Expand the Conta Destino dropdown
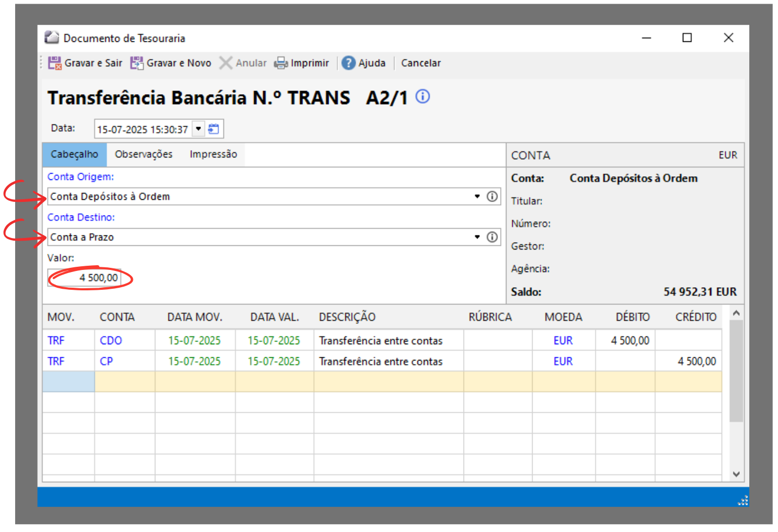The image size is (778, 532). coord(477,237)
